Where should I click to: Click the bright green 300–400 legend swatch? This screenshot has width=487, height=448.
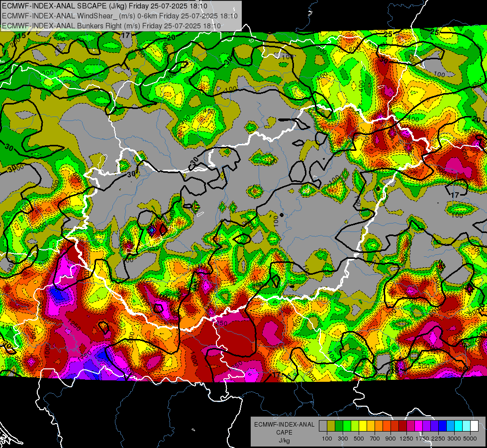[x=347, y=426]
